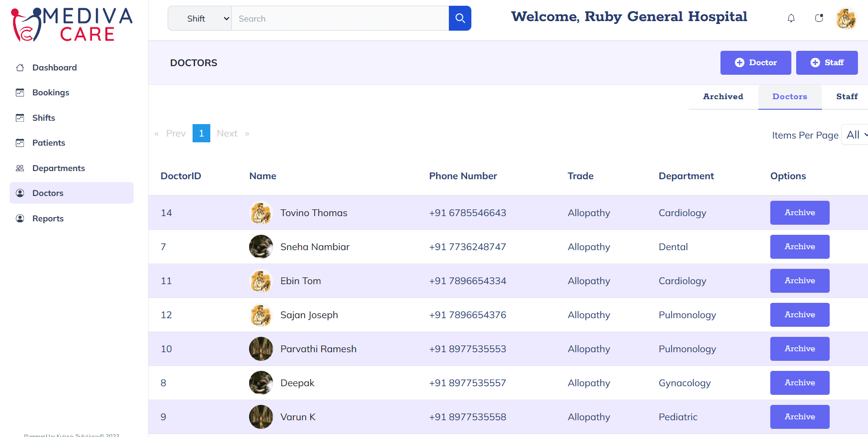Viewport: 868px width, 437px height.
Task: Open the user profile avatar
Action: point(846,19)
